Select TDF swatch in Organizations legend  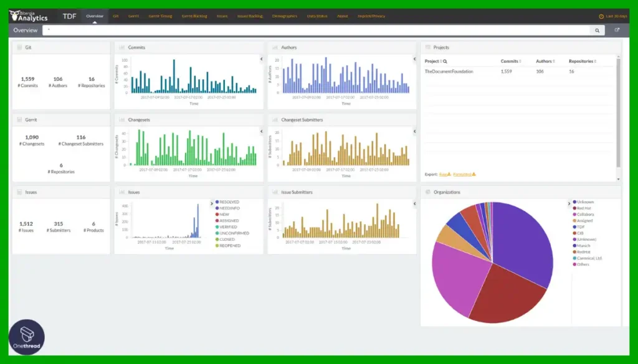(574, 227)
